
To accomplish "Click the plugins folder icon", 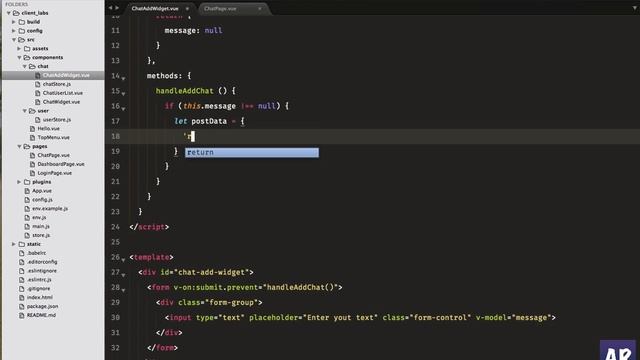I will point(27,182).
